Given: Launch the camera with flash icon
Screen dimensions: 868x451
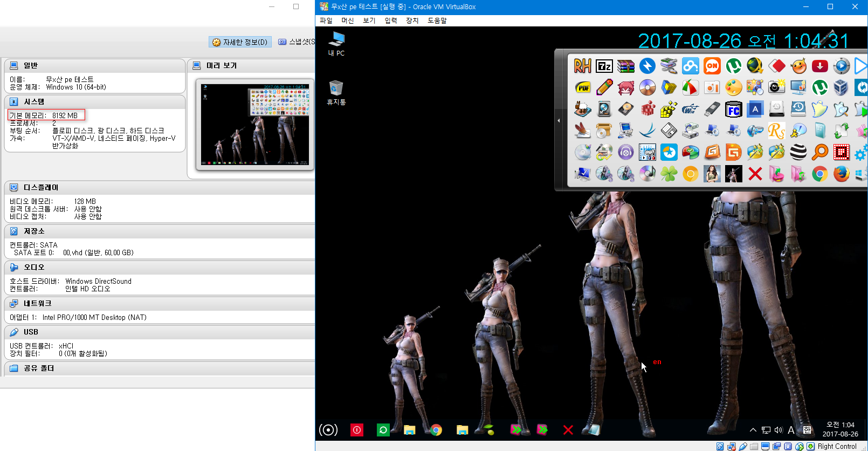Looking at the screenshot, I should point(777,87).
